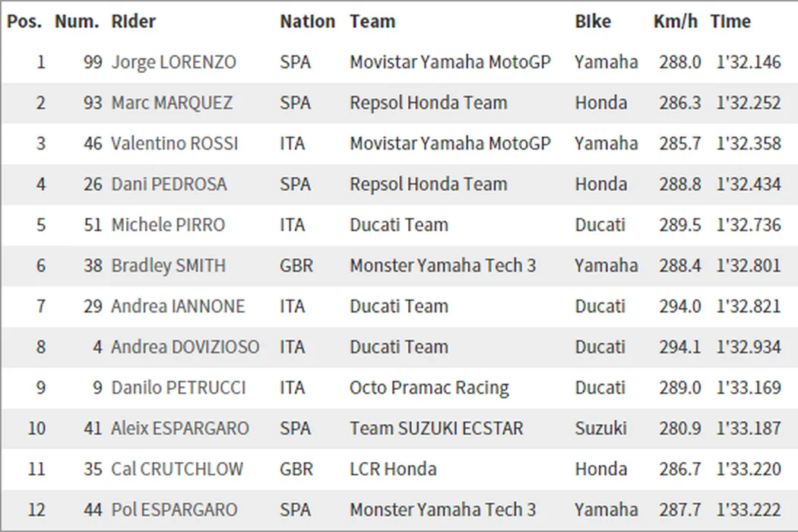The image size is (798, 532).
Task: Click the Time column header
Action: tap(730, 21)
